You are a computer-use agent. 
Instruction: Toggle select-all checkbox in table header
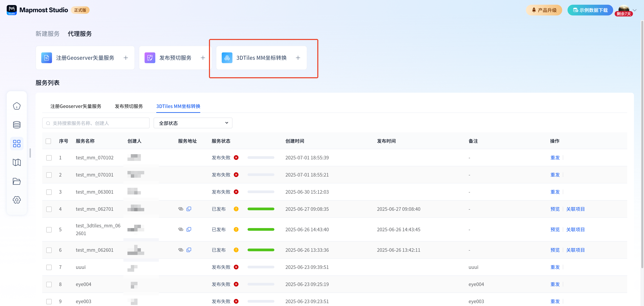(x=48, y=141)
